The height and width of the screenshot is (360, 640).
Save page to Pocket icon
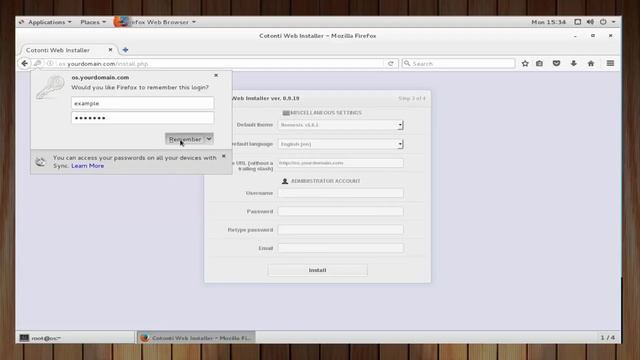pyautogui.click(x=556, y=64)
